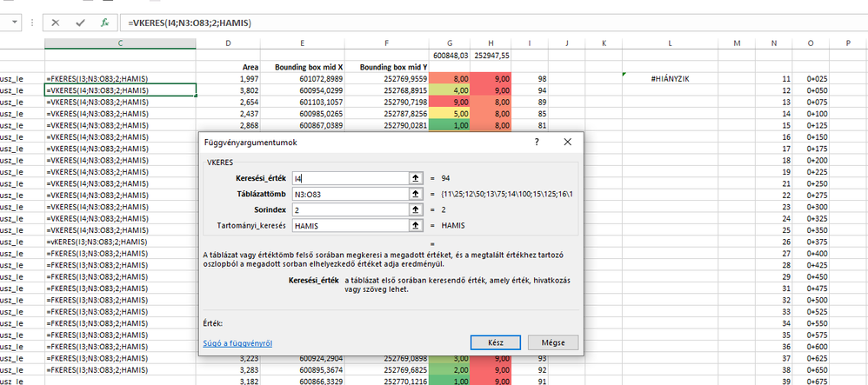Open the Súgó a függvényről link
This screenshot has width=868, height=385.
point(237,343)
